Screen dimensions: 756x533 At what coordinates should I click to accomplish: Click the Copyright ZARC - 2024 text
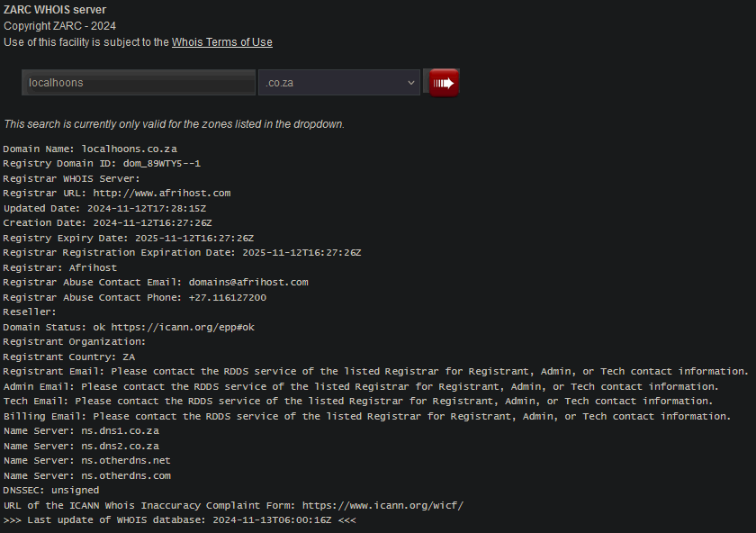click(x=59, y=26)
